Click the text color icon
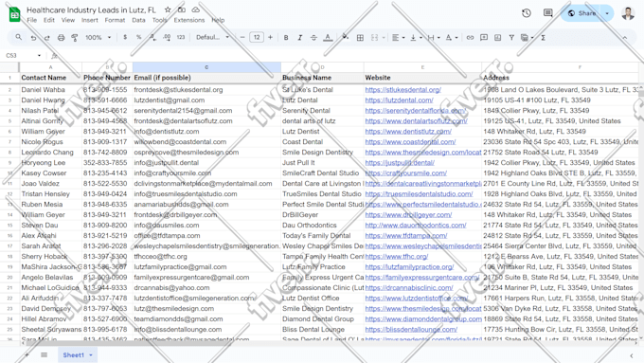Image resolution: width=644 pixels, height=363 pixels. point(328,37)
